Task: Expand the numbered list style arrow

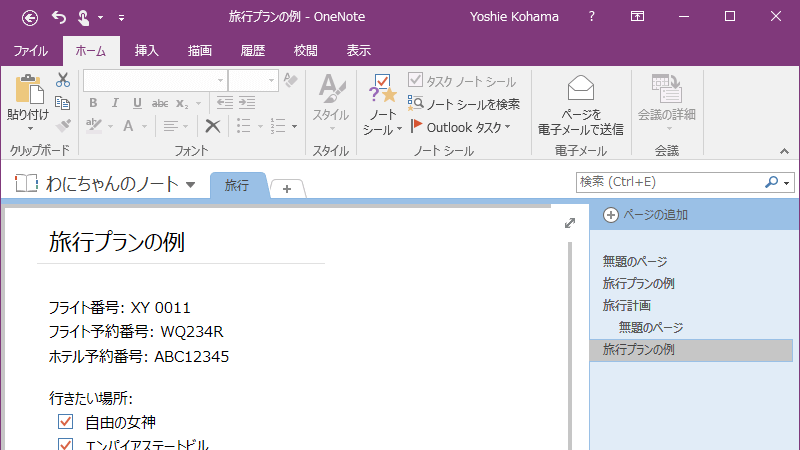Action: click(x=294, y=126)
